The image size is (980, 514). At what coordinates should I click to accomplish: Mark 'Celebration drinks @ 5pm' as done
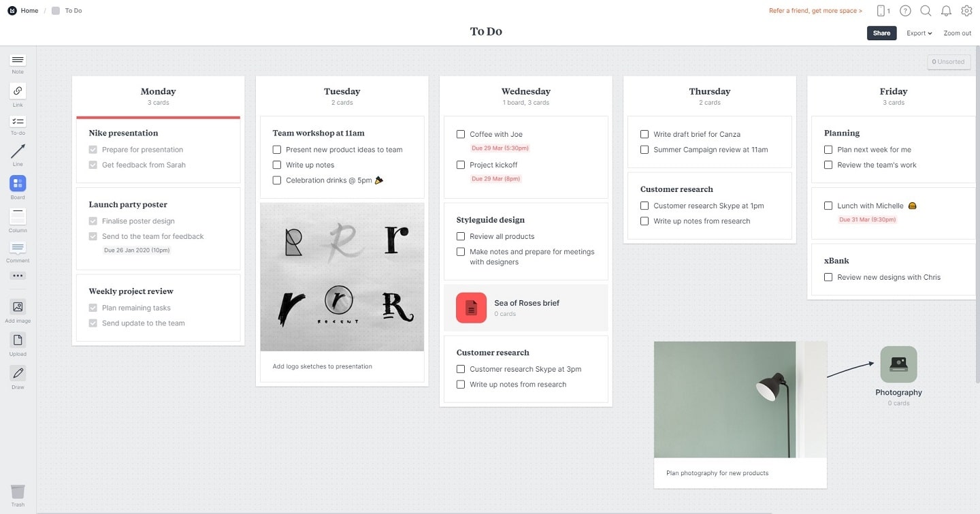click(x=277, y=180)
